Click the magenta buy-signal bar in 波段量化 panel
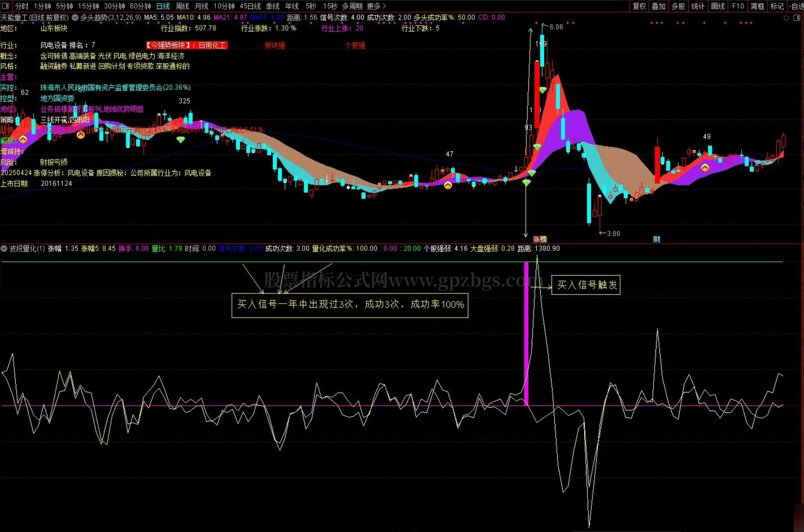 [526, 334]
